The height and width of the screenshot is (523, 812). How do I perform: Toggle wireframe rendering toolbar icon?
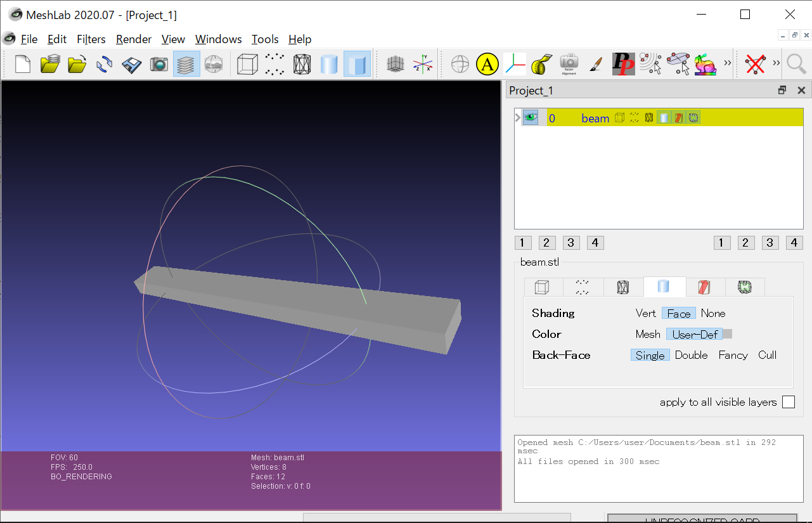click(302, 64)
